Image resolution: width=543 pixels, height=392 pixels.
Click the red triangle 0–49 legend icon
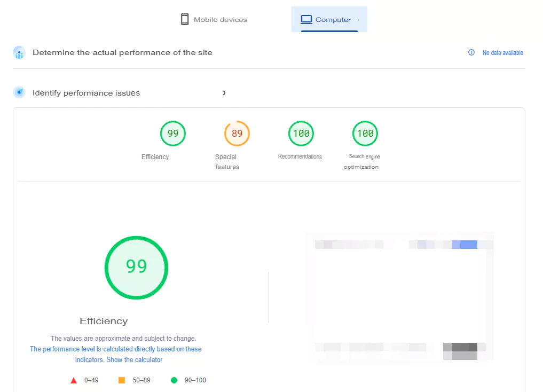(x=74, y=380)
